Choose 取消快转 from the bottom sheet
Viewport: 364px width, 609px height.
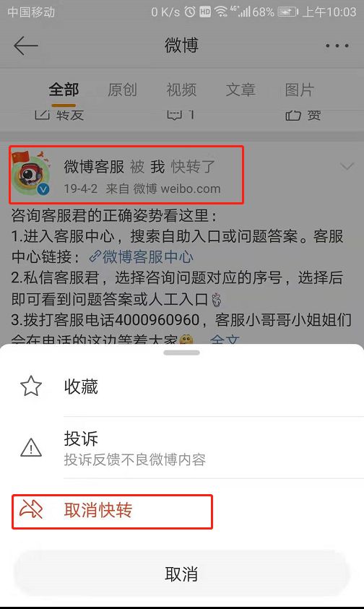(x=112, y=511)
